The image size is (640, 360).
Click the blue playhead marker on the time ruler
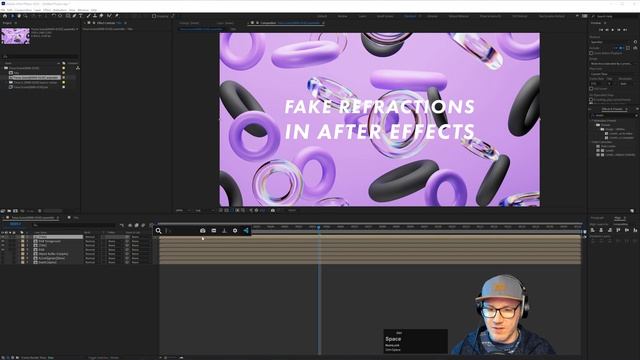point(319,227)
